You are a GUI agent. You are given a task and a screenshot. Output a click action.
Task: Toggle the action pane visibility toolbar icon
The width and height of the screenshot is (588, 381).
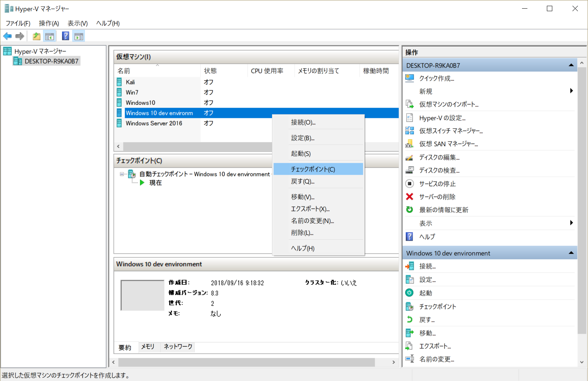pos(79,36)
